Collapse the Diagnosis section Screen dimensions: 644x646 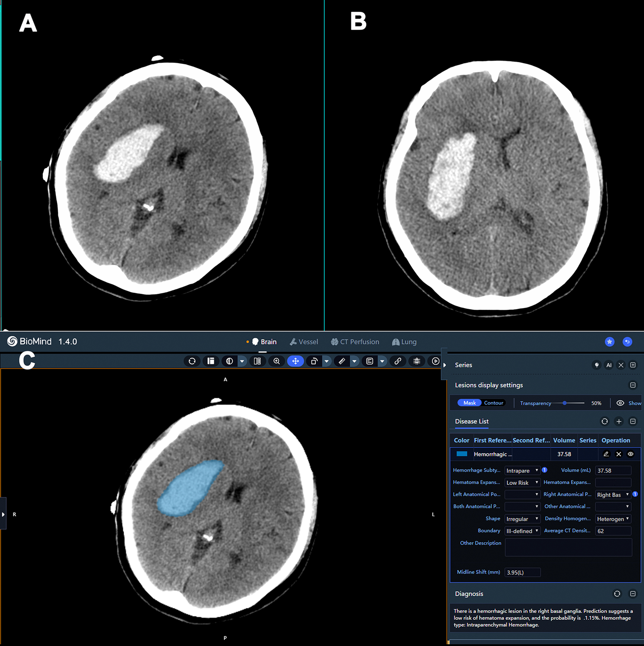point(633,594)
